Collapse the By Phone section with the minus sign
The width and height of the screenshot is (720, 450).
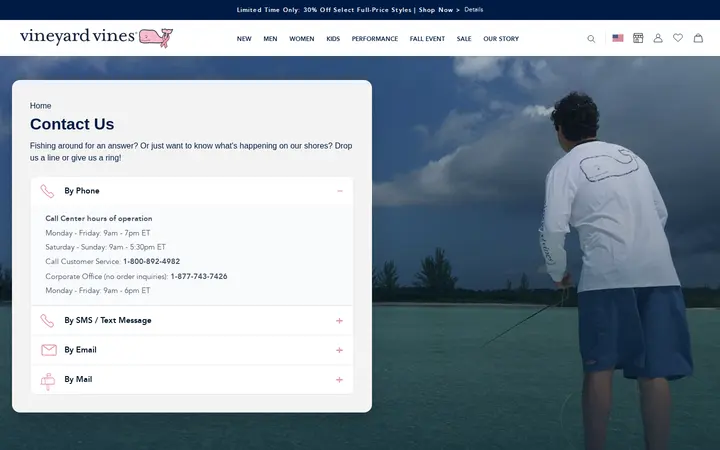pyautogui.click(x=340, y=191)
